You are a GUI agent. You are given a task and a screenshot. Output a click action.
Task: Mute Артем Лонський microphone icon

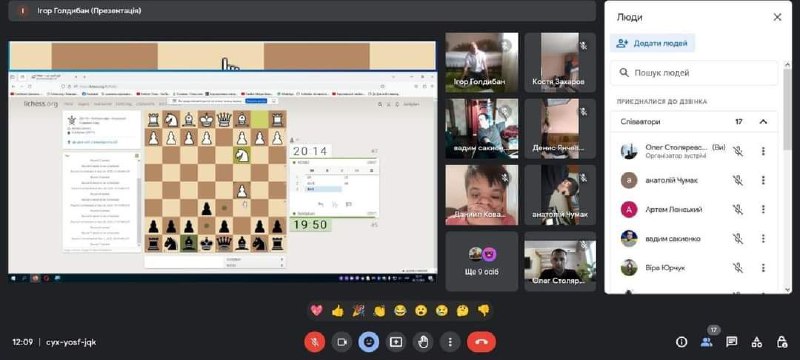[737, 210]
